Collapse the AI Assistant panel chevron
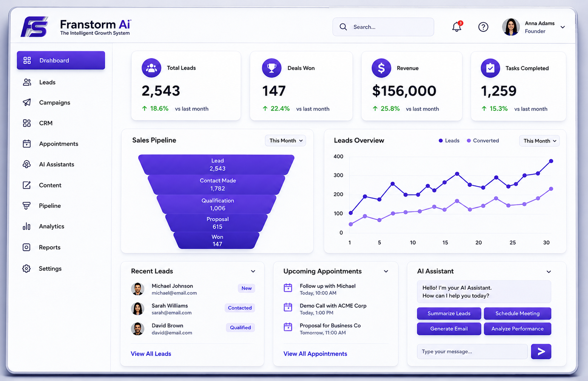The height and width of the screenshot is (381, 588). (549, 272)
